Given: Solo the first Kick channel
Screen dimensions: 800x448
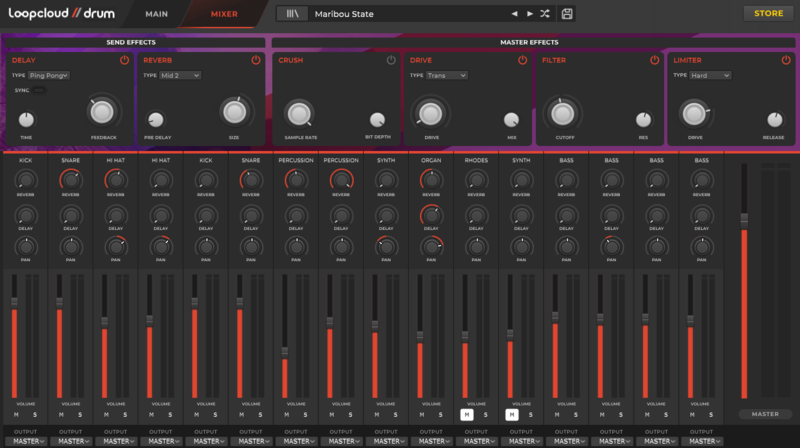Looking at the screenshot, I should click(x=34, y=414).
